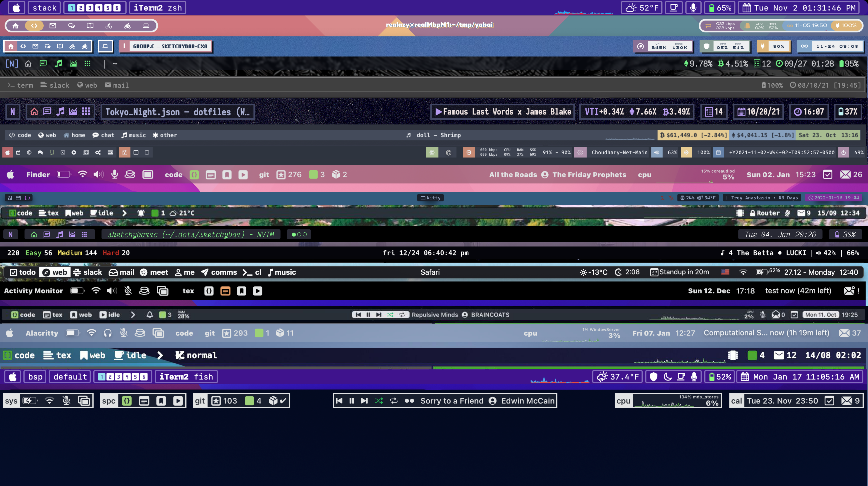
Task: Click the headphones icon next to Alacritty
Action: tap(108, 333)
